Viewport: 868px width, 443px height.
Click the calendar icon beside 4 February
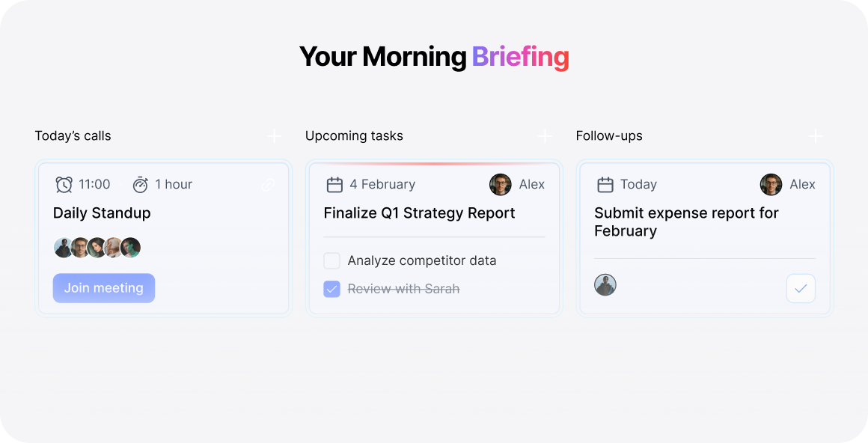click(334, 184)
